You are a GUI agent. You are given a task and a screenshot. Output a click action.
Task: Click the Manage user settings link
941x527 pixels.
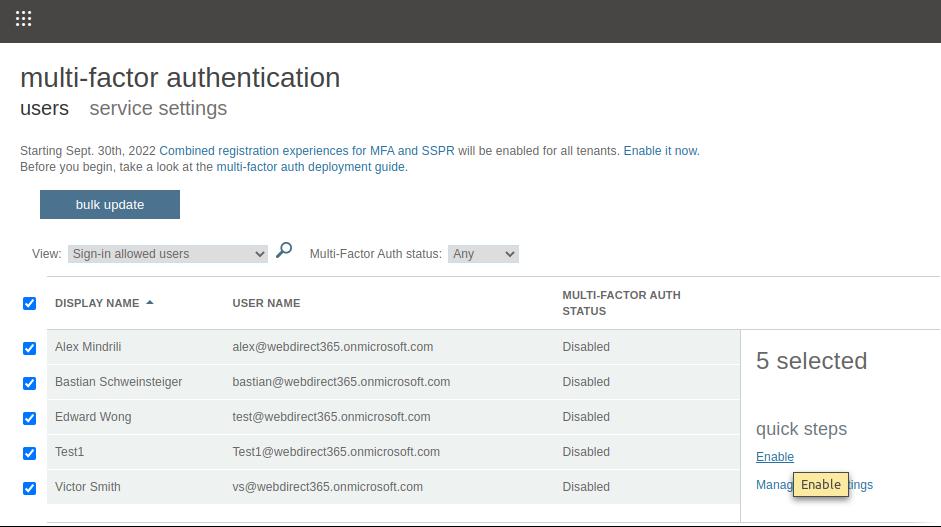773,485
